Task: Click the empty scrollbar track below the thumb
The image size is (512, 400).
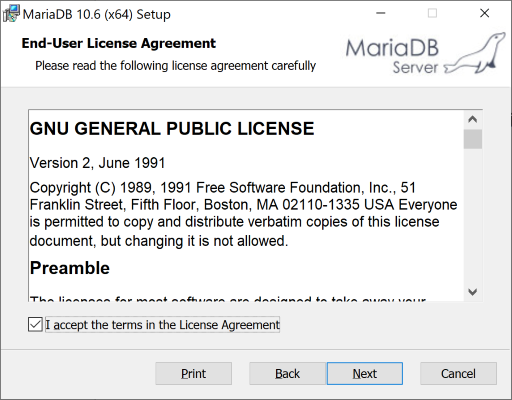Action: point(472,216)
